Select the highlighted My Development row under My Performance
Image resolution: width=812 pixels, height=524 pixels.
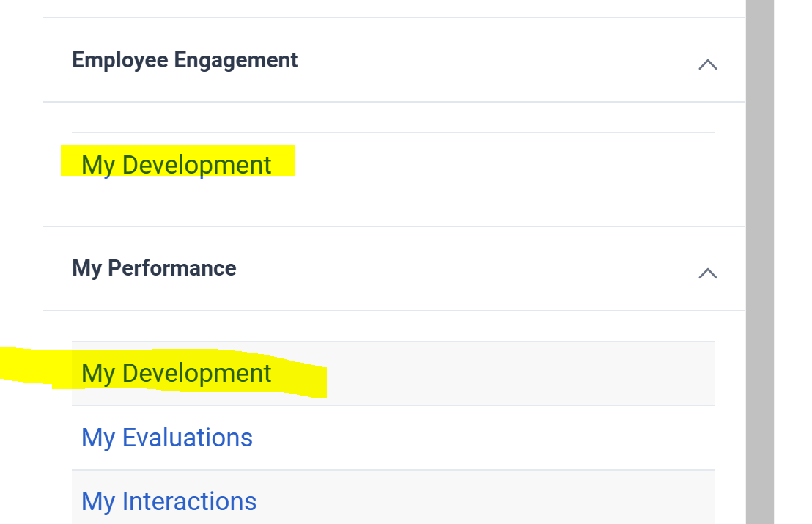point(393,373)
